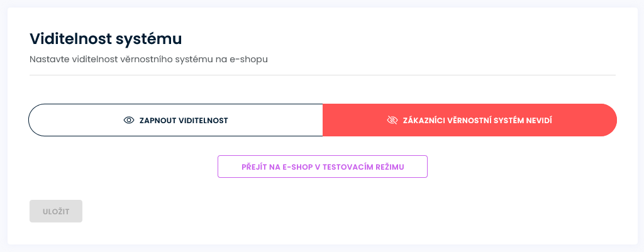Click the Nastavte viditelnost věrnostního systému subtitle

click(x=149, y=60)
